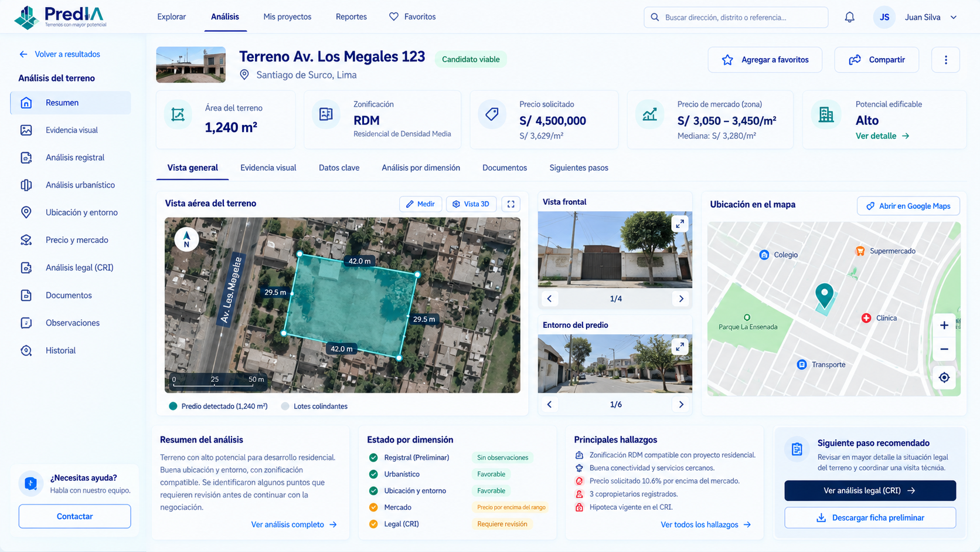
Task: Select Análisis urbanístico in the sidebar
Action: (x=70, y=185)
